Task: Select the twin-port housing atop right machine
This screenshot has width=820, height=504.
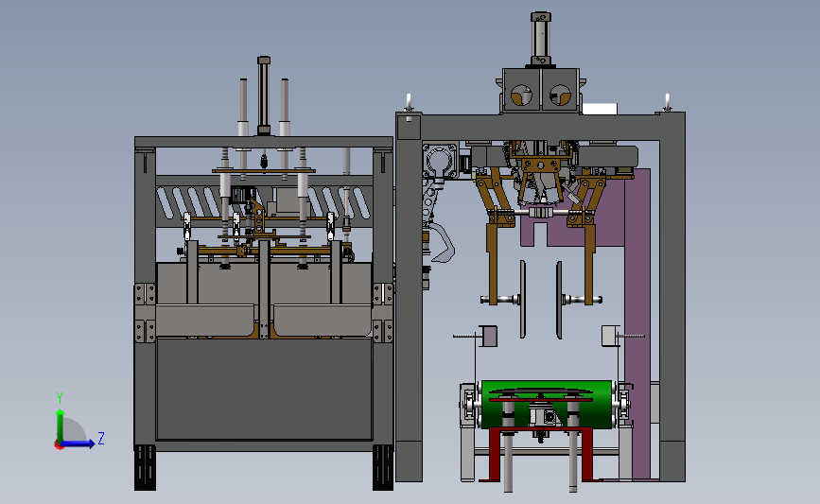Action: [541, 90]
